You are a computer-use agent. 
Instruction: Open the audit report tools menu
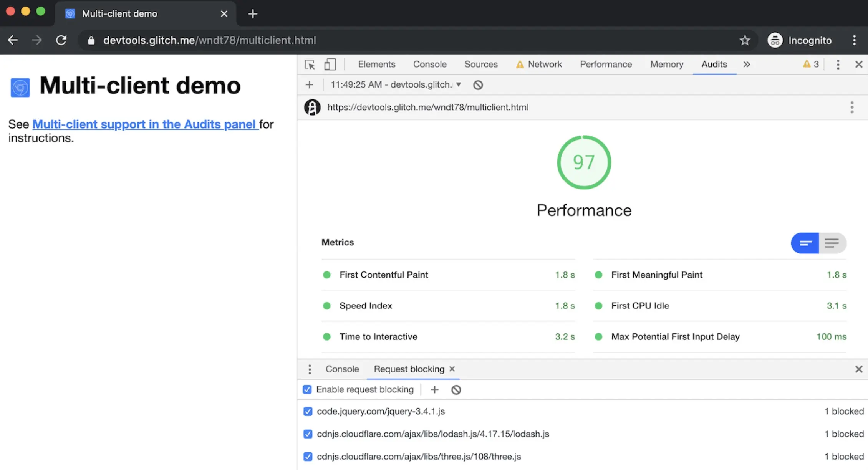pos(852,108)
